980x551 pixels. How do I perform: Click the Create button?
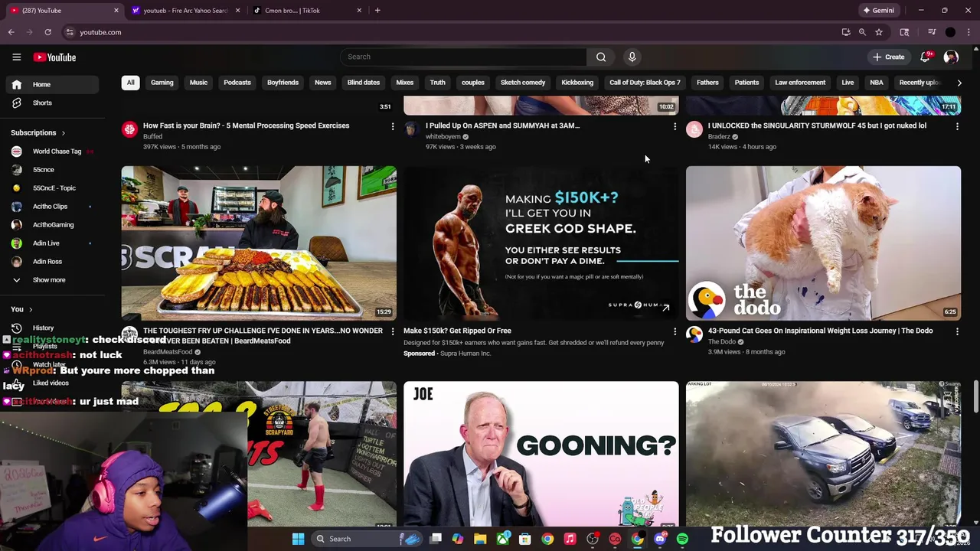coord(888,57)
